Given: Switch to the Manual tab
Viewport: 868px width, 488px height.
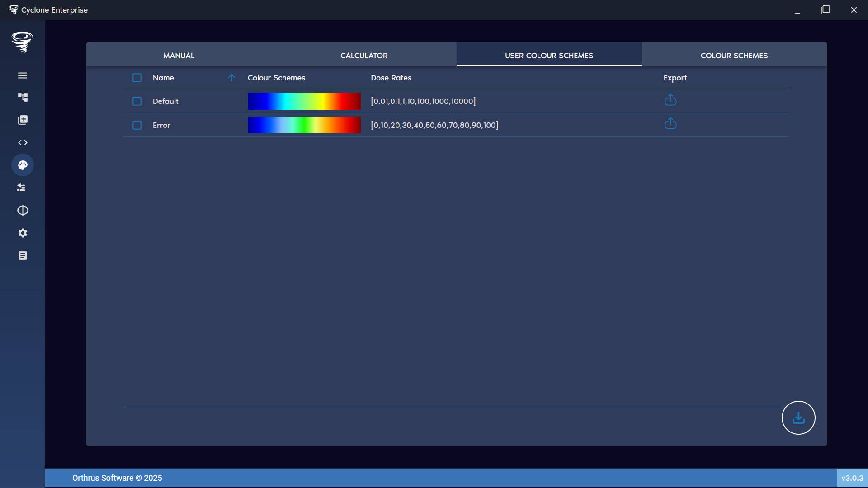Looking at the screenshot, I should 179,55.
